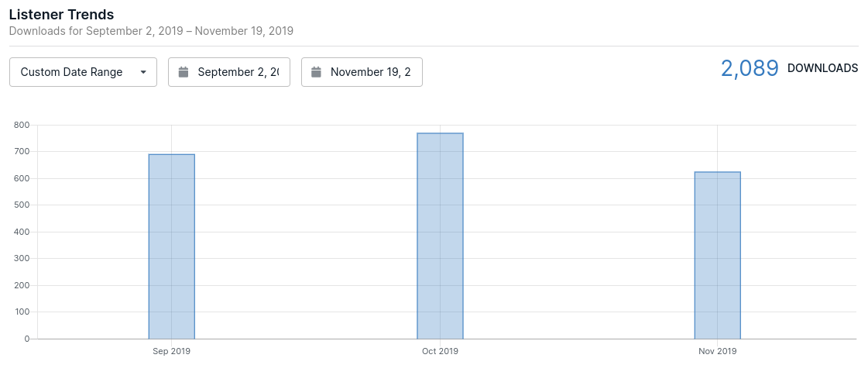Click the 0 y-axis tick label
Viewport: 868px width, 365px height.
(x=26, y=339)
